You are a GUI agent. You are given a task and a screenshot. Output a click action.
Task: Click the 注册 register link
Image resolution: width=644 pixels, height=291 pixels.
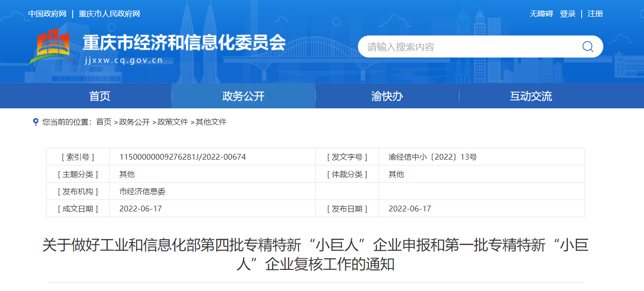(x=595, y=14)
